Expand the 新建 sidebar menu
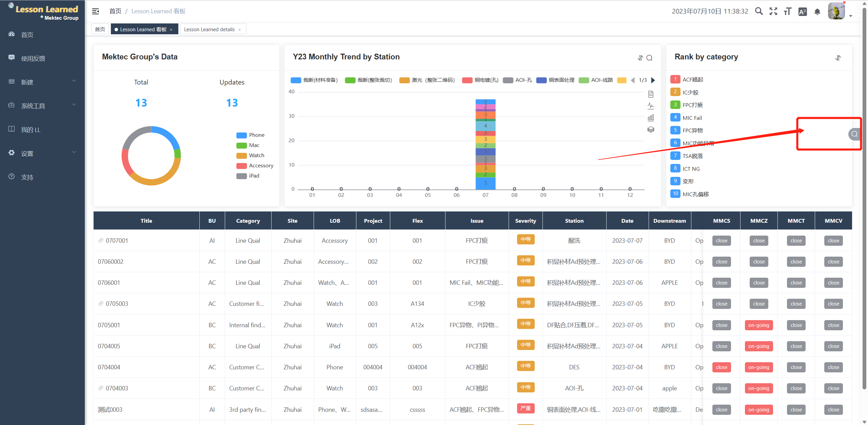Screen dimensions: 868x425 point(42,82)
